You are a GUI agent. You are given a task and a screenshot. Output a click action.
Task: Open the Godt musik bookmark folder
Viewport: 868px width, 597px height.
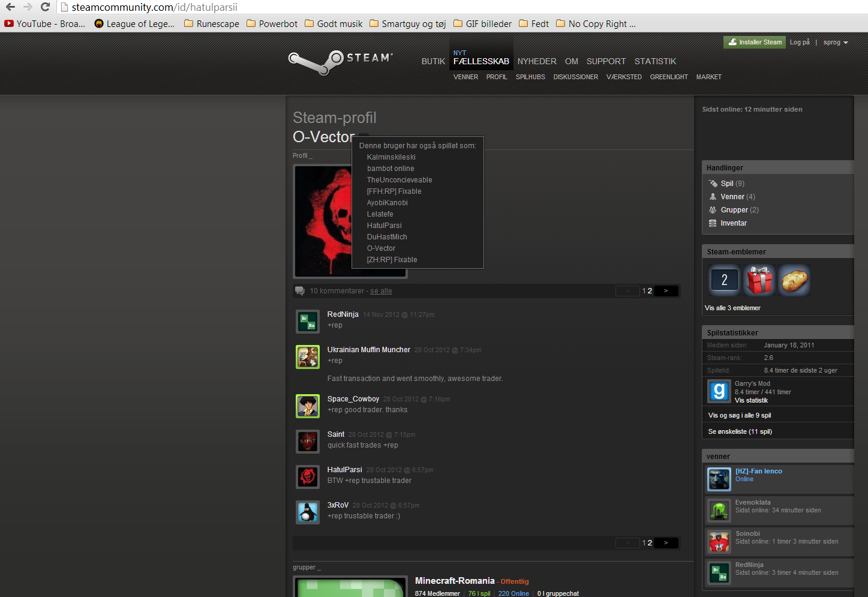click(x=334, y=23)
